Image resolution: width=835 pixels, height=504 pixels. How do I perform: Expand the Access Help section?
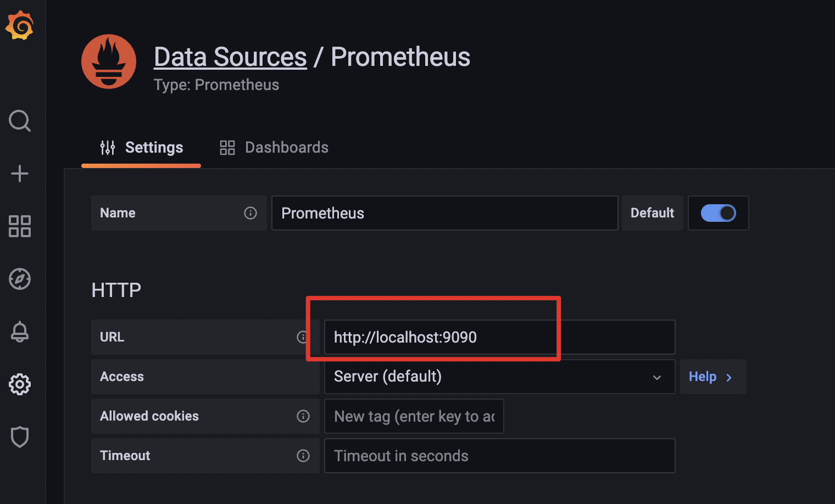coord(712,377)
